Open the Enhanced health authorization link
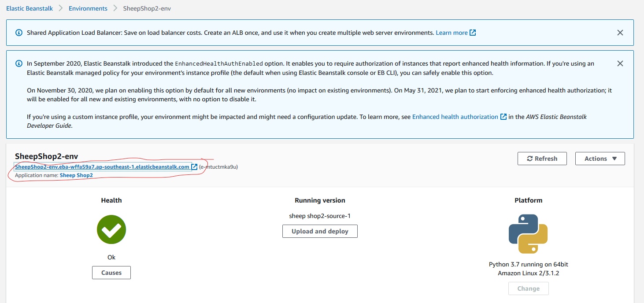644x303 pixels. 455,117
